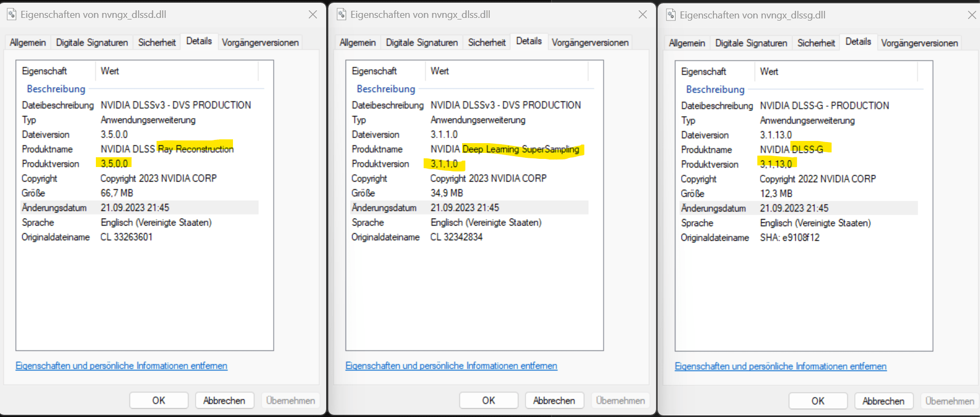Select Copyright row in nvngx_dlss.dll window
Viewport: 980px width, 417px height.
tap(469, 178)
